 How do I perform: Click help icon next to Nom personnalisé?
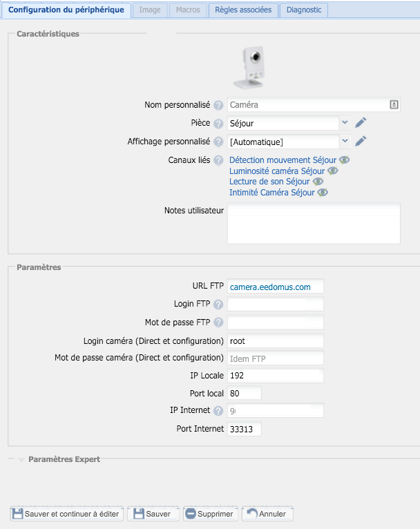218,105
